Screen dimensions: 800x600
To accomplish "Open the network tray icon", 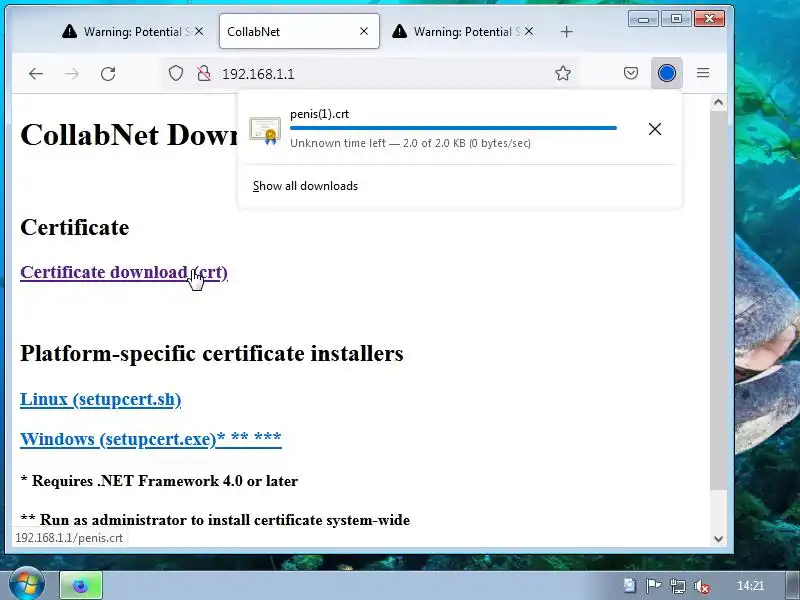I will (x=678, y=586).
